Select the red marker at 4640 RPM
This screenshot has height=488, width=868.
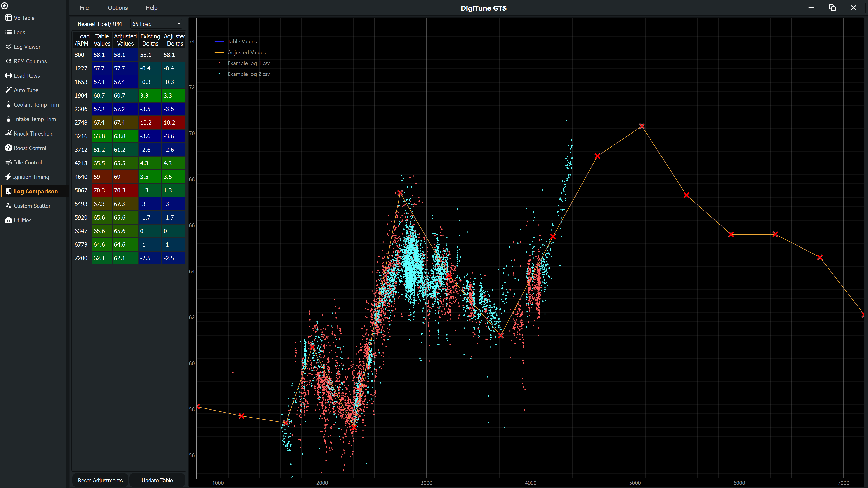point(597,156)
